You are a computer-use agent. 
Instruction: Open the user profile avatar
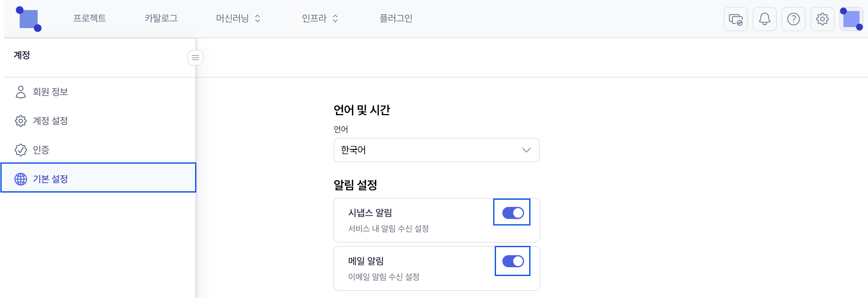click(851, 19)
